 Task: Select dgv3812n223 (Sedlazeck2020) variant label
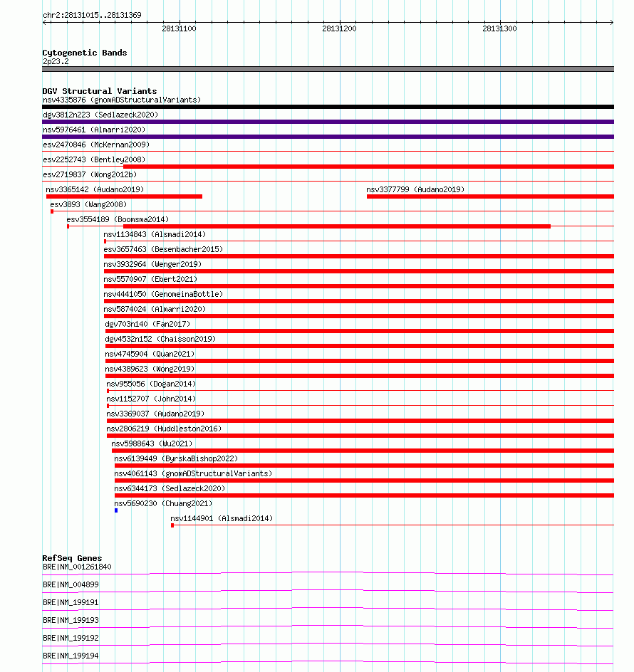point(100,115)
